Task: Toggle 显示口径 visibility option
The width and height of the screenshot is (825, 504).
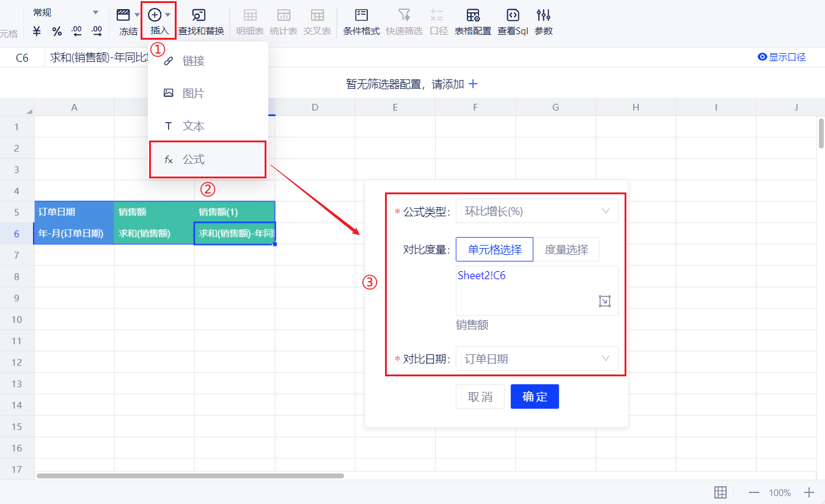Action: (x=782, y=57)
